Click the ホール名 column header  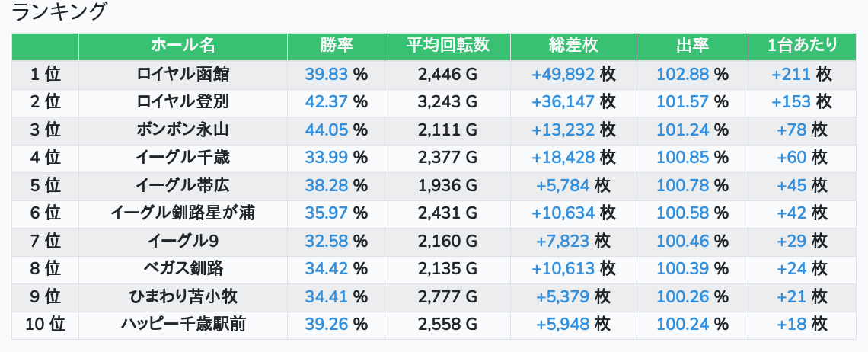[183, 46]
